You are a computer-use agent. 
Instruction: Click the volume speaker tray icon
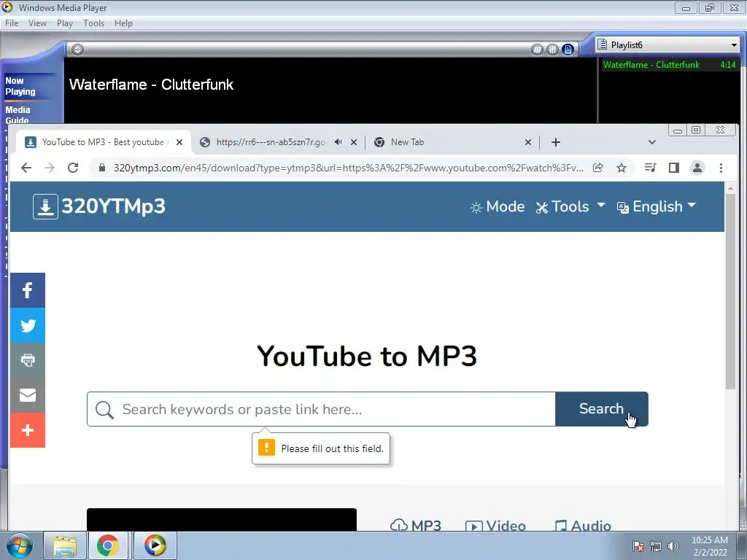click(673, 546)
